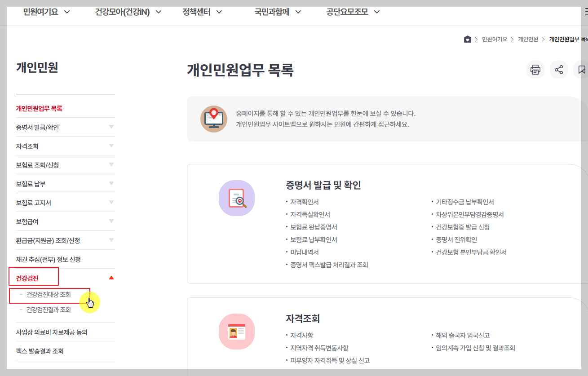Open 증명서 진위확인 link

[x=456, y=240]
